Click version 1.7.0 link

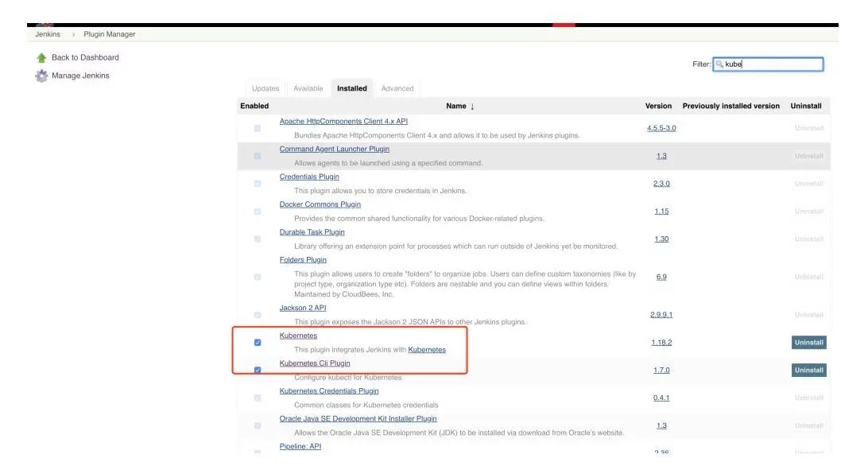click(661, 371)
